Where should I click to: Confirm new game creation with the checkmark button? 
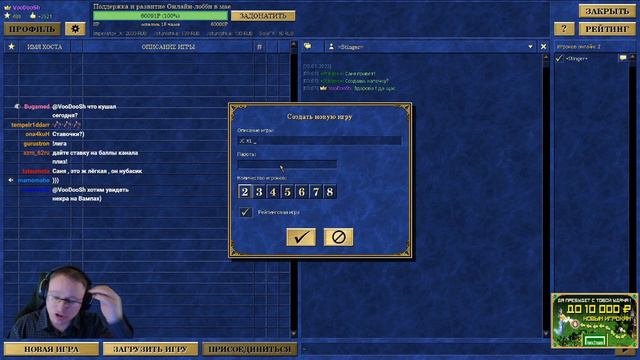coord(301,237)
